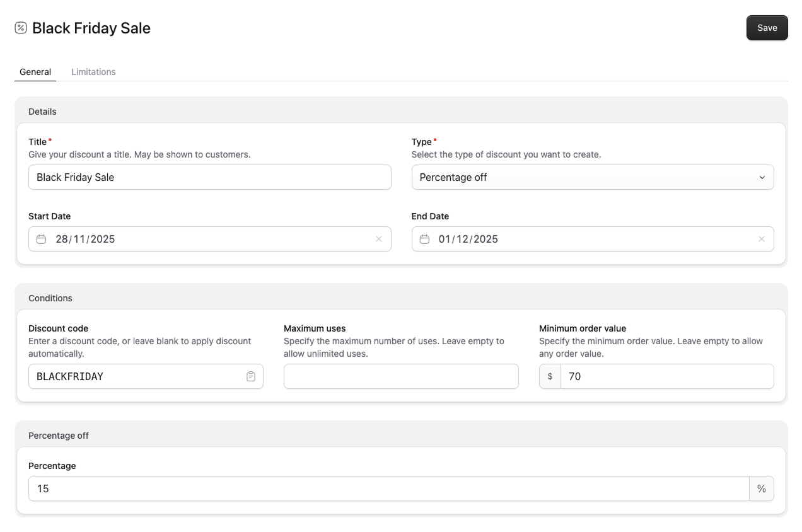The width and height of the screenshot is (802, 532).
Task: Click the Minimum order value label
Action: point(583,328)
